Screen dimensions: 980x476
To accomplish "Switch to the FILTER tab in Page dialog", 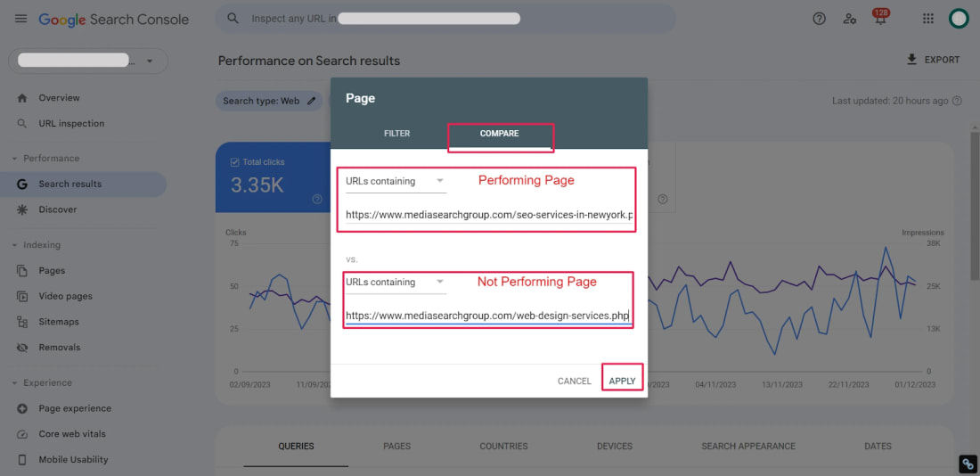I will pos(396,134).
